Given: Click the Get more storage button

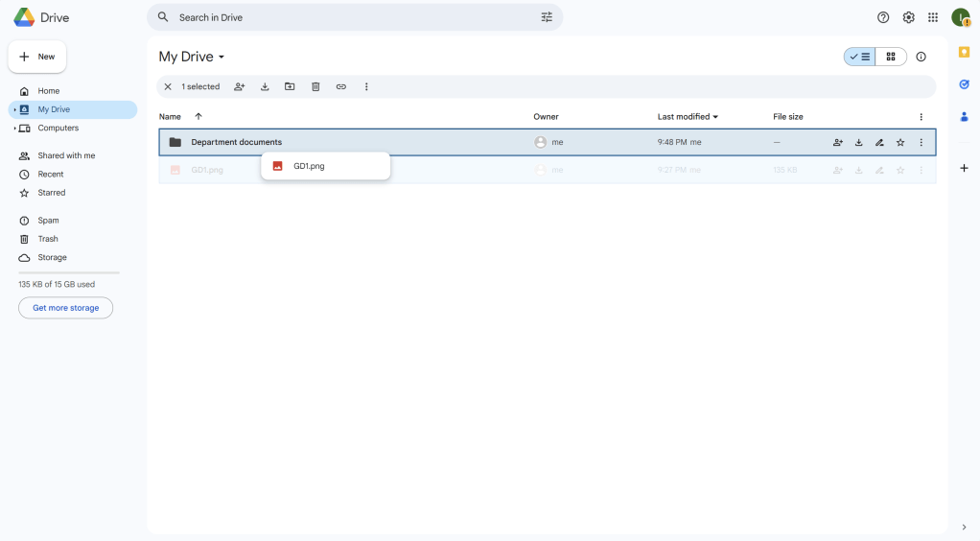Looking at the screenshot, I should (x=65, y=308).
